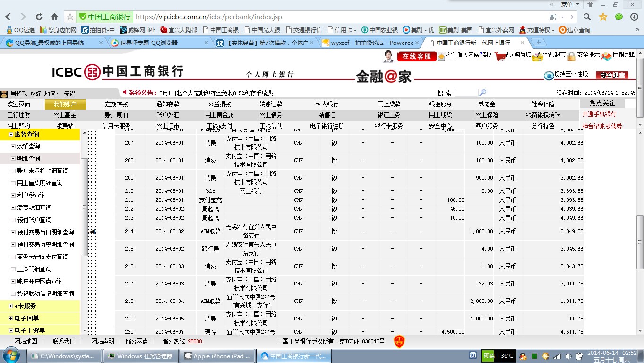Open the 我的账户 menu tab
Viewport: 644px width, 363px height.
(x=65, y=104)
